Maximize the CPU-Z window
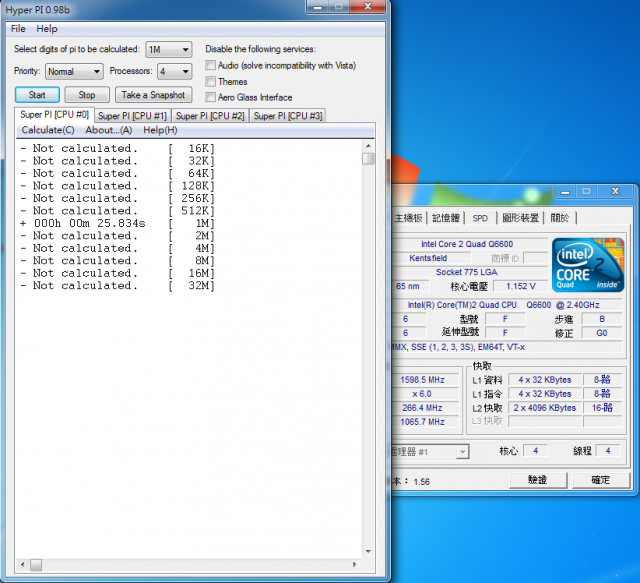Screen dimensions: 640x583 tap(587, 191)
